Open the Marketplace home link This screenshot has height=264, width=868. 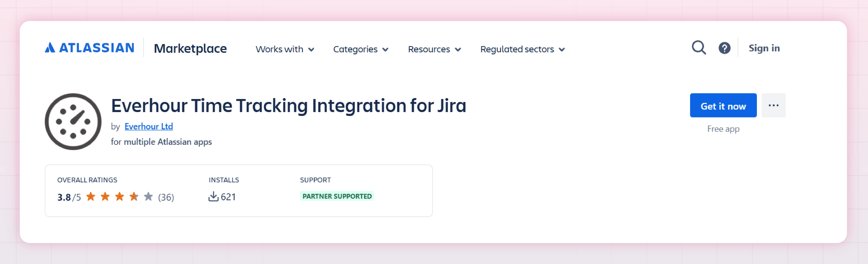click(190, 49)
